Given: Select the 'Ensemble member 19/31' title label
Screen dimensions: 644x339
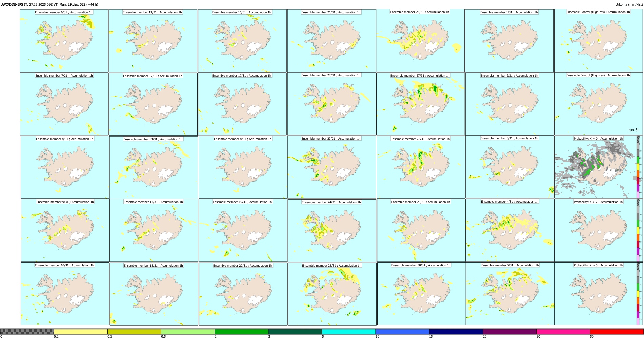Looking at the screenshot, I should 242,202.
